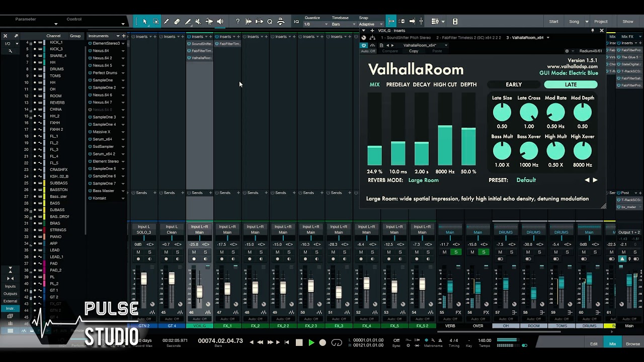Solo the VOX_G channel

tap(205, 252)
